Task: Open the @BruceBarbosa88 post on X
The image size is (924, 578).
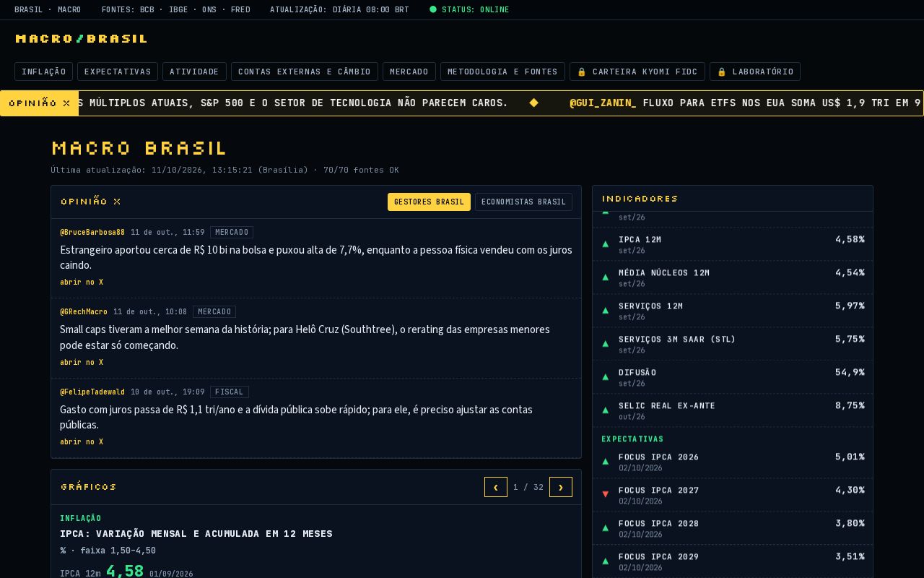Action: pos(82,282)
